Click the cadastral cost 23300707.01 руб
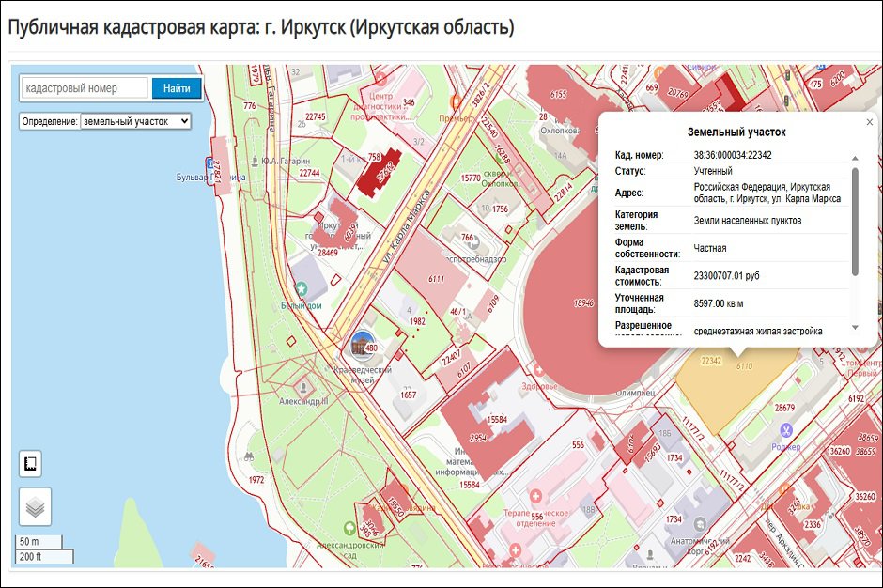 (726, 275)
